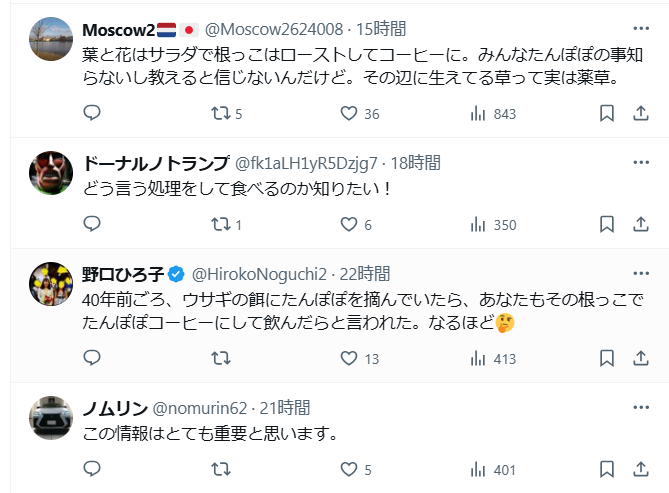Like Moscow2's tweet with 36 likes
Viewport: 669px width, 493px height.
(349, 114)
